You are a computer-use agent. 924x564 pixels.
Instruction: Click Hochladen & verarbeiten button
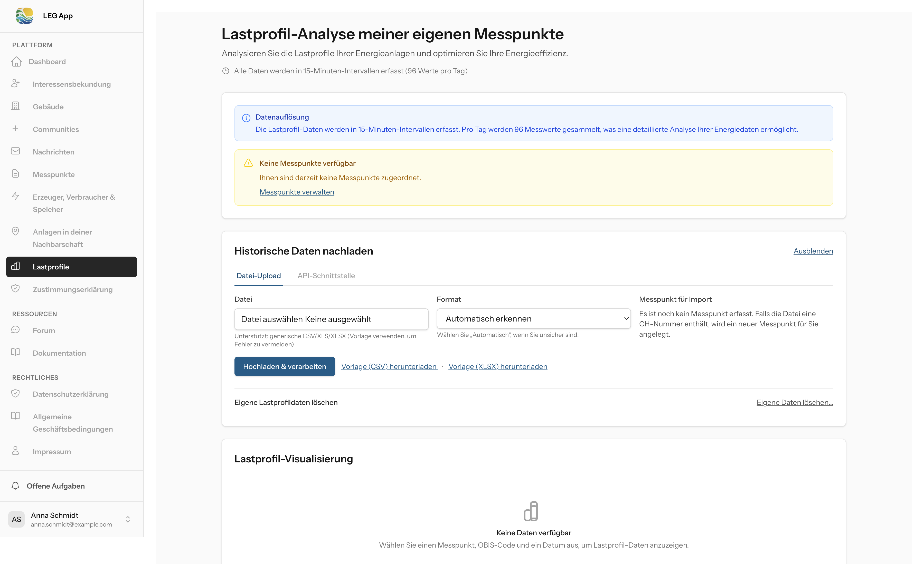point(284,366)
